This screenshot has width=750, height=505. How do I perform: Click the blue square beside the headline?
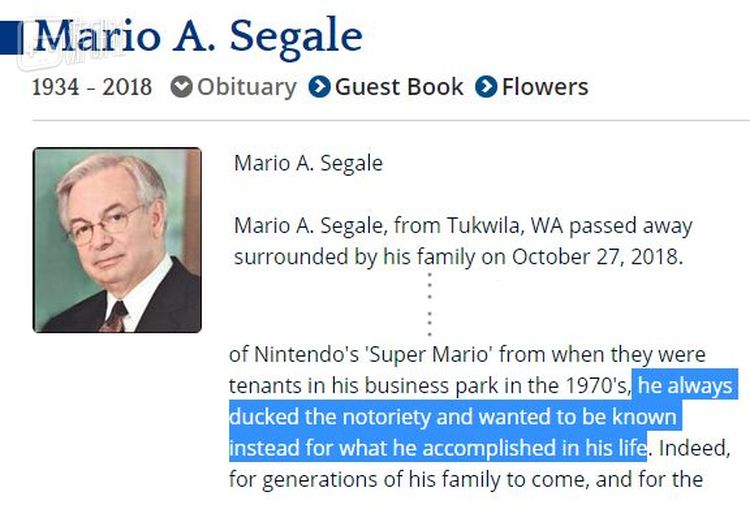coord(10,37)
